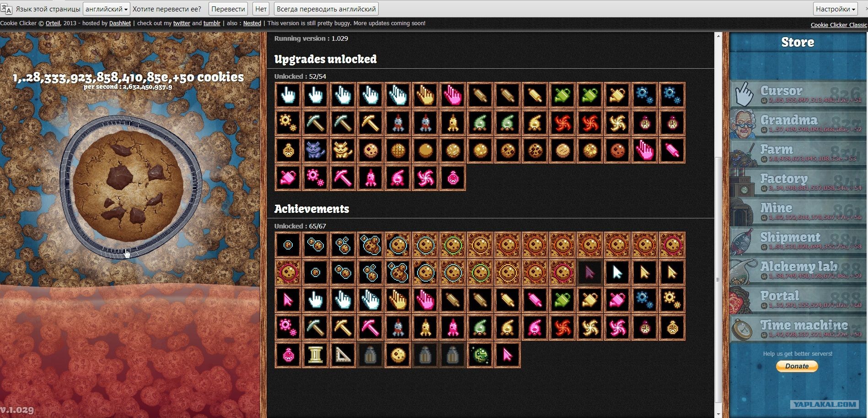
Task: Purchase a Time machine in the Store
Action: [798, 329]
